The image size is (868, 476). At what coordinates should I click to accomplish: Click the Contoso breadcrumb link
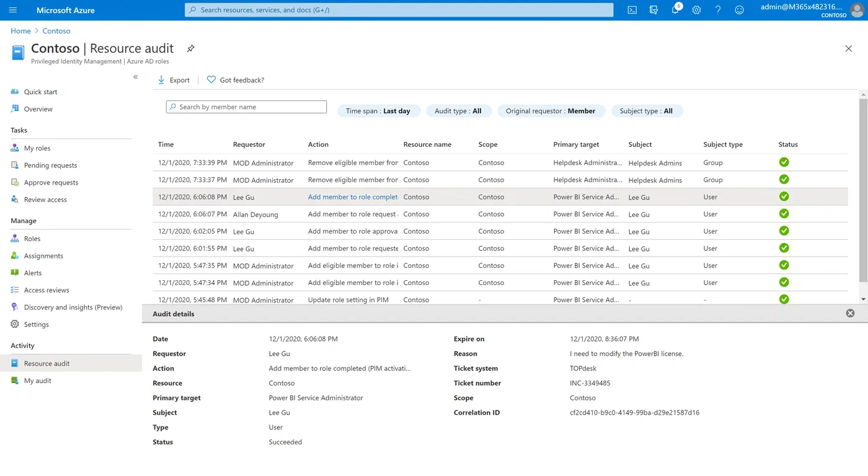click(x=56, y=31)
